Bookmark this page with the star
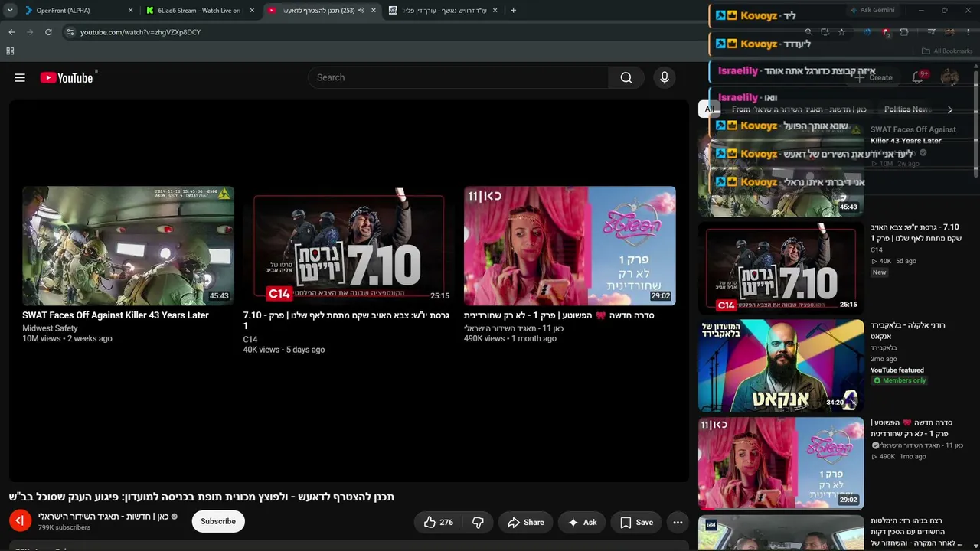Screen dimensions: 980x551 (x=841, y=32)
